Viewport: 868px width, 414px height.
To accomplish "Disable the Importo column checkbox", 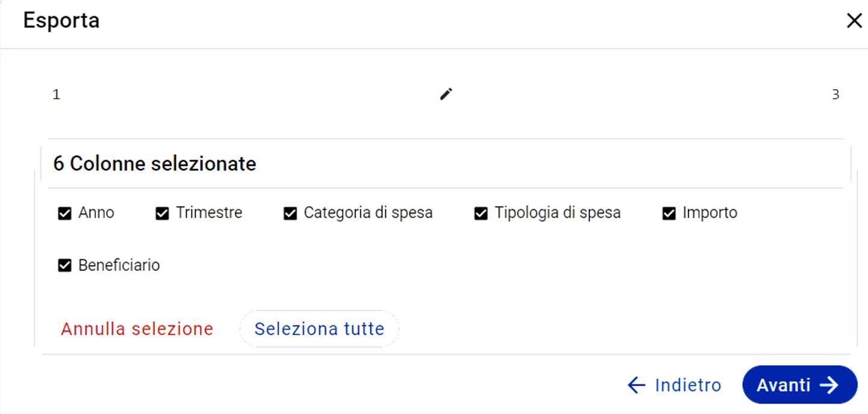I will click(669, 213).
